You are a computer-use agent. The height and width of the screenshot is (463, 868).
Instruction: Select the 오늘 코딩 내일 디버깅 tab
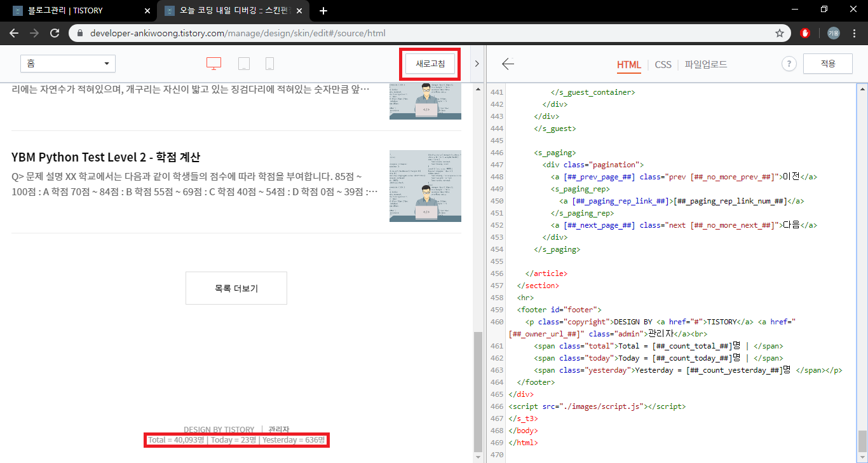pos(233,11)
